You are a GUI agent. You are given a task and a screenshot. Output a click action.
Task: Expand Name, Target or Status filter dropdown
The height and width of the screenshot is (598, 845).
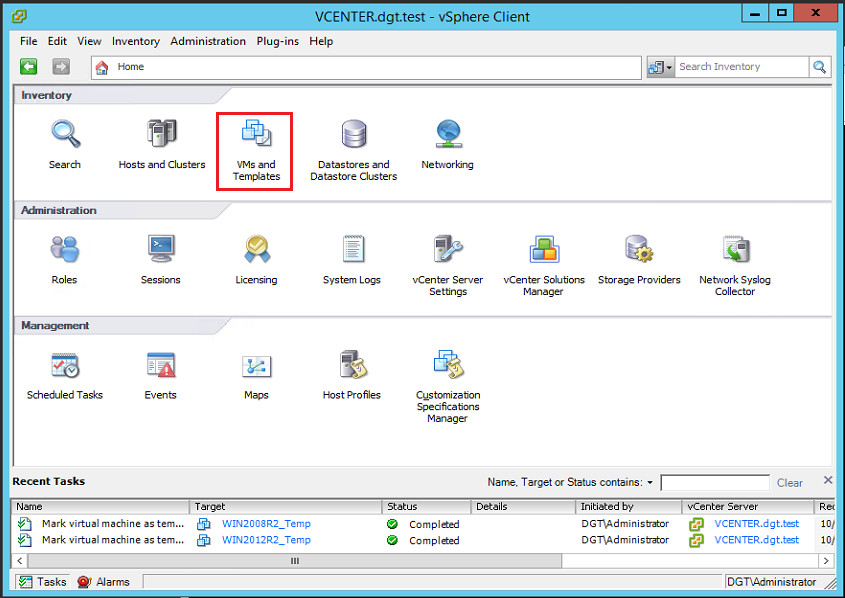(650, 483)
